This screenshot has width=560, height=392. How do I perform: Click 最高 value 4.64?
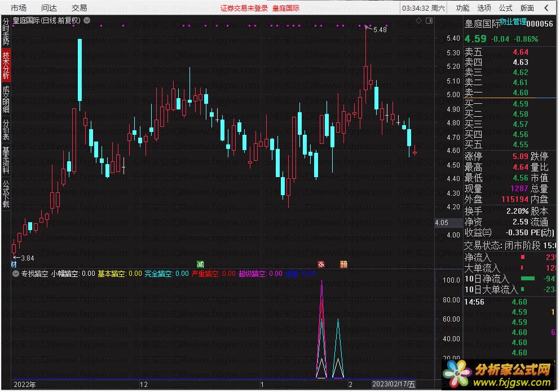point(520,167)
